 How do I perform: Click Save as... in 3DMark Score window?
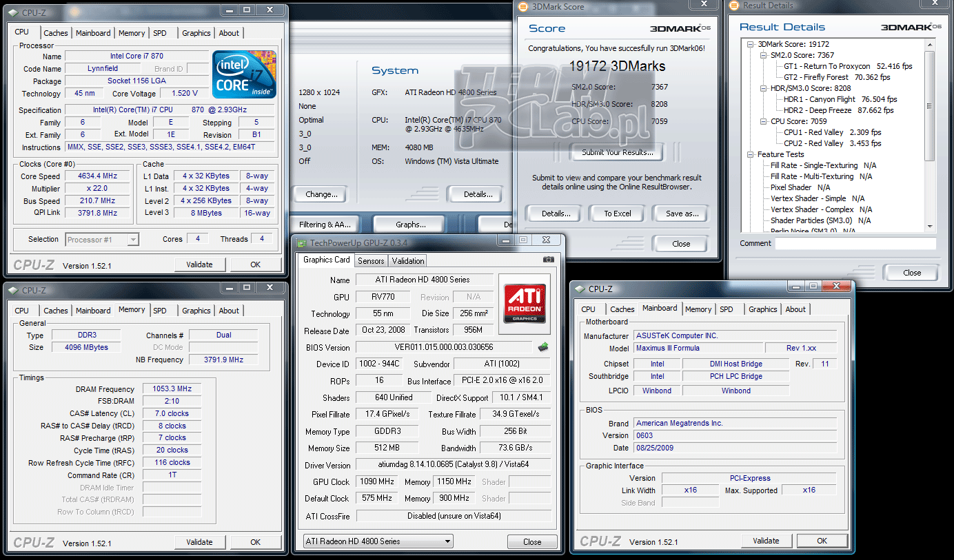[x=682, y=214]
